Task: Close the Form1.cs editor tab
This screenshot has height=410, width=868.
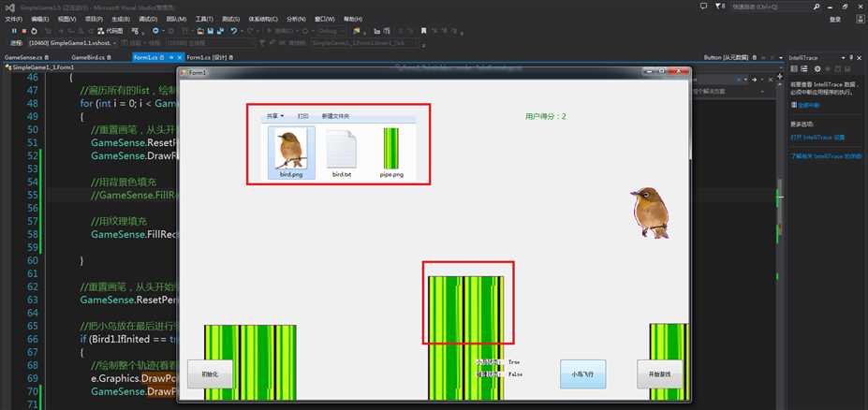Action: [x=180, y=57]
